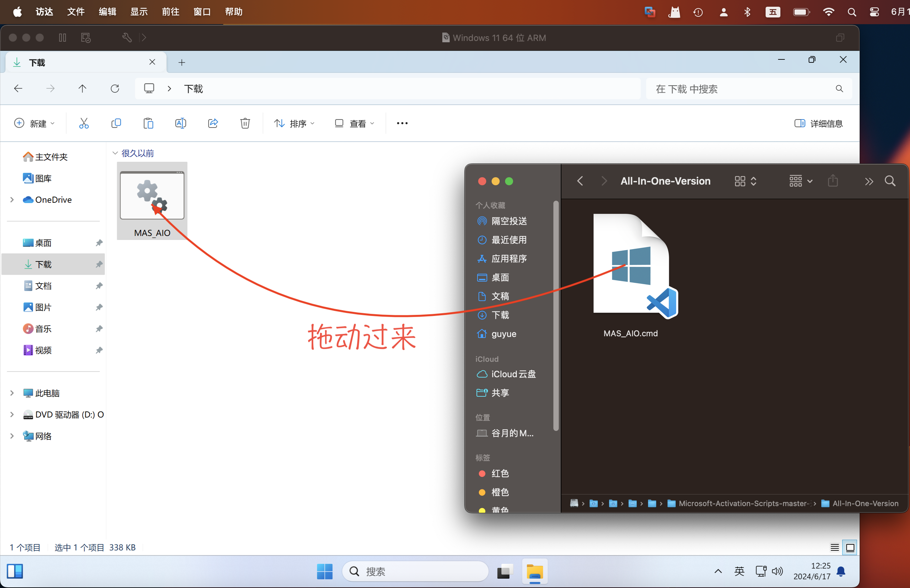Viewport: 910px width, 588px height.
Task: Click the Finder search magnifier icon
Action: pyautogui.click(x=890, y=181)
